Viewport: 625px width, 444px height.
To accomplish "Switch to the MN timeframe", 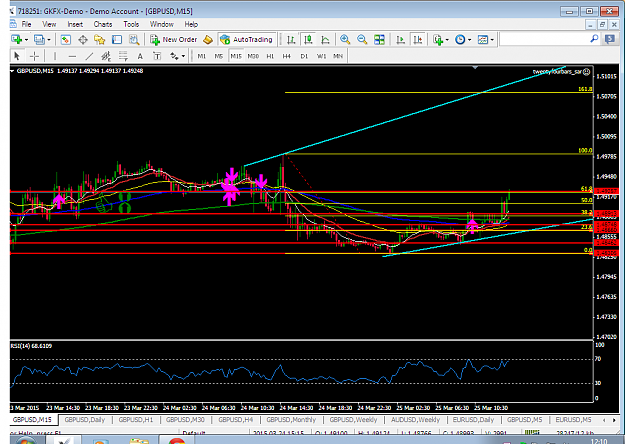I will point(338,56).
